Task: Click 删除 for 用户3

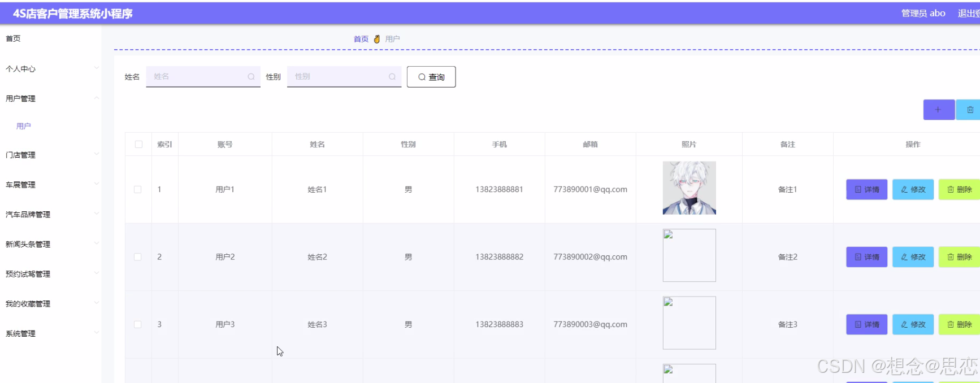Action: [959, 324]
